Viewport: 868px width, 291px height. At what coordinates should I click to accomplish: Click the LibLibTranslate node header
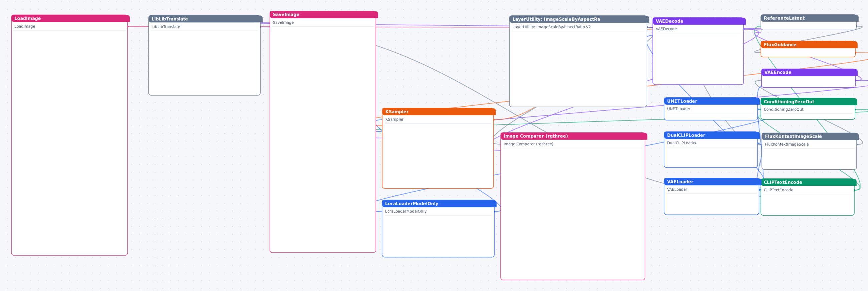point(206,19)
